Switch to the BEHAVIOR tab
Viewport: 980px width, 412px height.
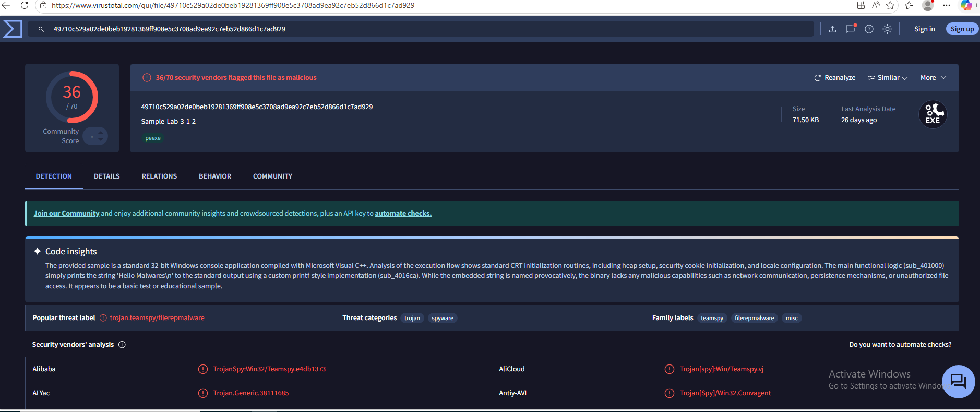215,176
